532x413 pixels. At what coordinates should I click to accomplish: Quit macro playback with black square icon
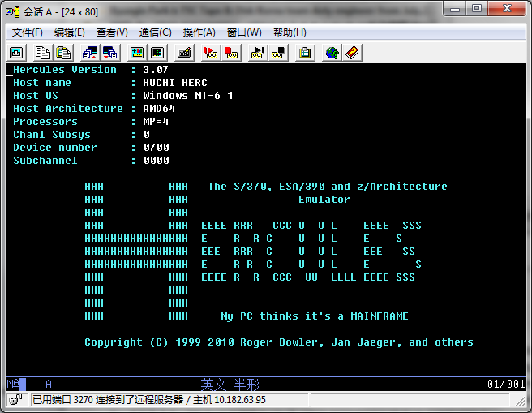278,53
